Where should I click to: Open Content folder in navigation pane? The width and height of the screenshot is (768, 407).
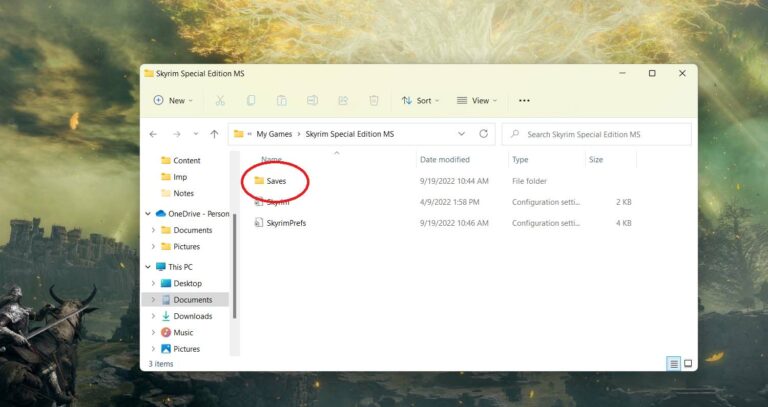(x=187, y=161)
